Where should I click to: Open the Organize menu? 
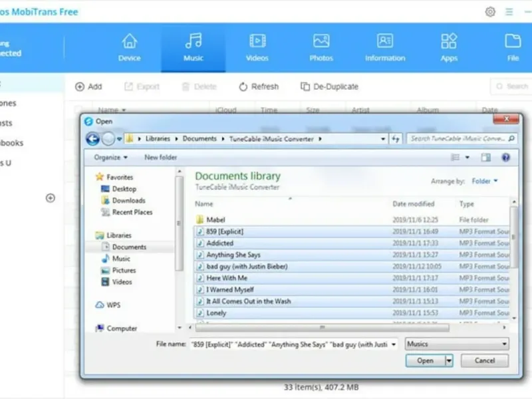coord(111,158)
